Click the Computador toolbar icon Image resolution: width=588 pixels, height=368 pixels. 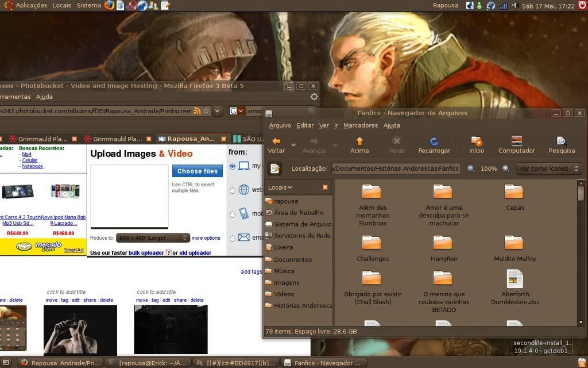(x=516, y=141)
